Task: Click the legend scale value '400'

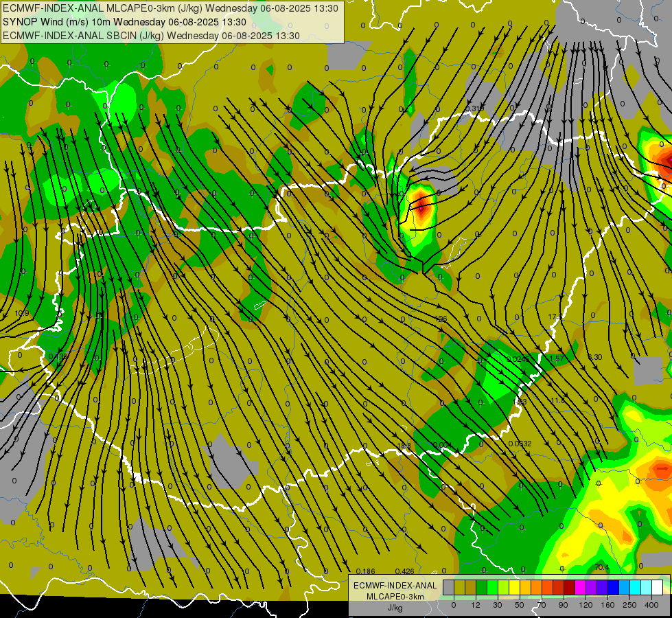Action: point(651,605)
